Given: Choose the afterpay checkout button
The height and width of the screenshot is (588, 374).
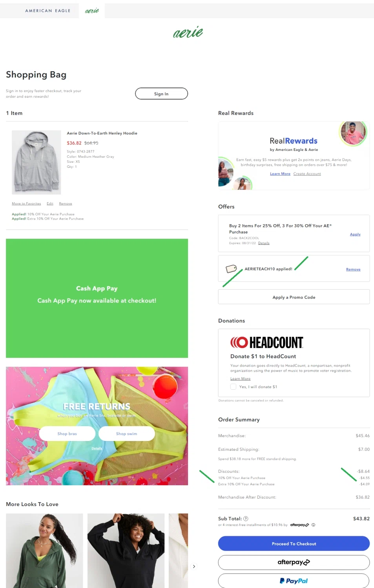Looking at the screenshot, I should coord(294,562).
